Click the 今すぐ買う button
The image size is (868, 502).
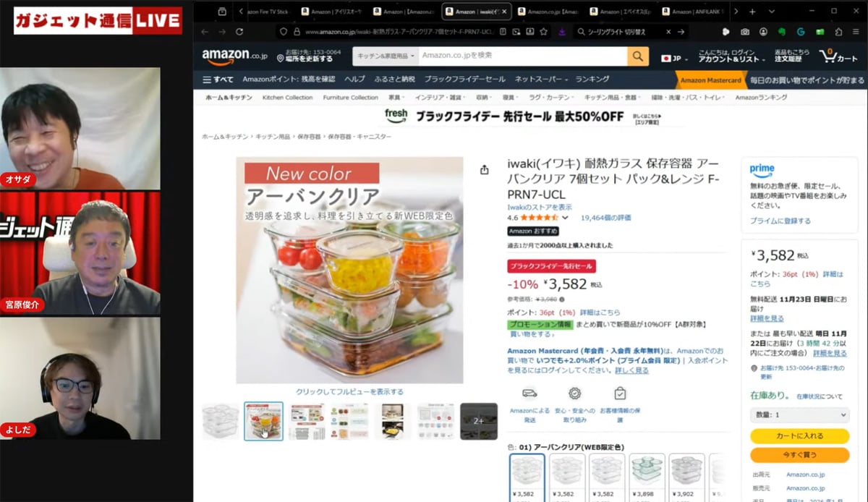point(799,455)
